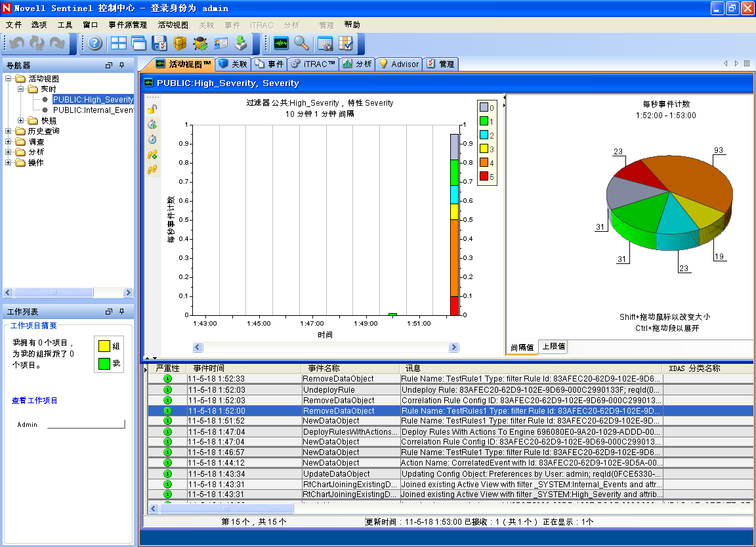Pin the 导航器 navigator panel
This screenshot has width=756, height=547.
[122, 65]
